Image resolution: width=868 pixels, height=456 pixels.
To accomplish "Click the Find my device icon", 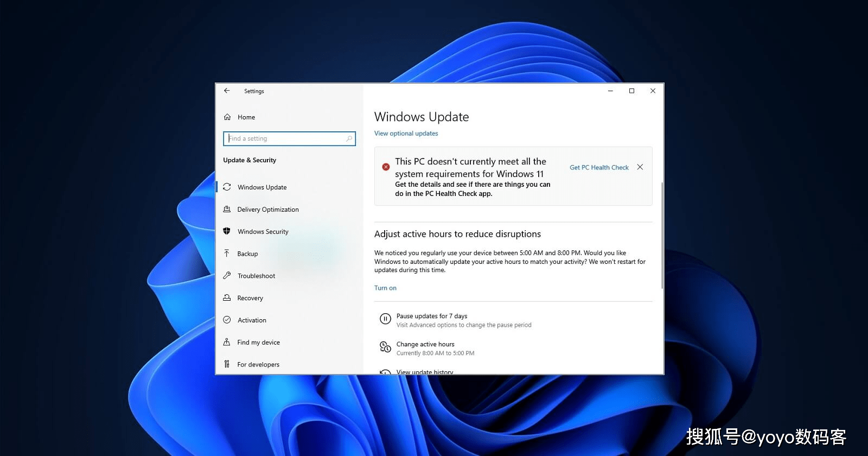I will (x=227, y=342).
